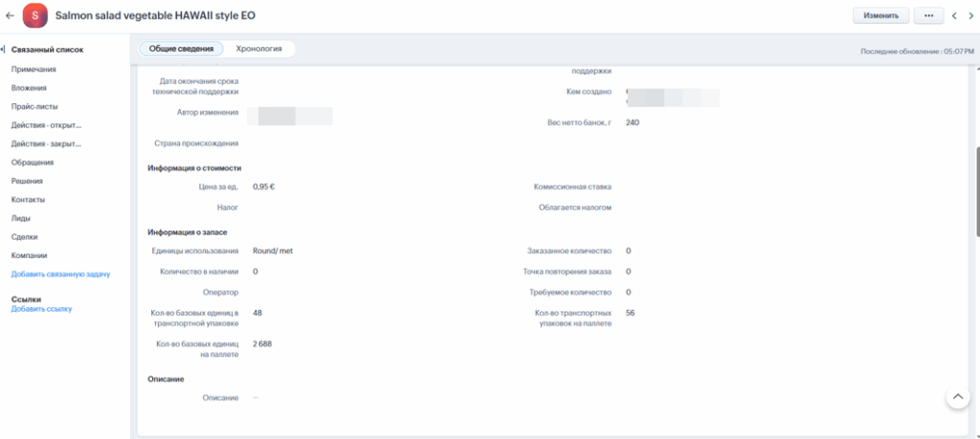Viewport: 980px width, 439px height.
Task: Click Добавить ссылку link
Action: [x=41, y=309]
